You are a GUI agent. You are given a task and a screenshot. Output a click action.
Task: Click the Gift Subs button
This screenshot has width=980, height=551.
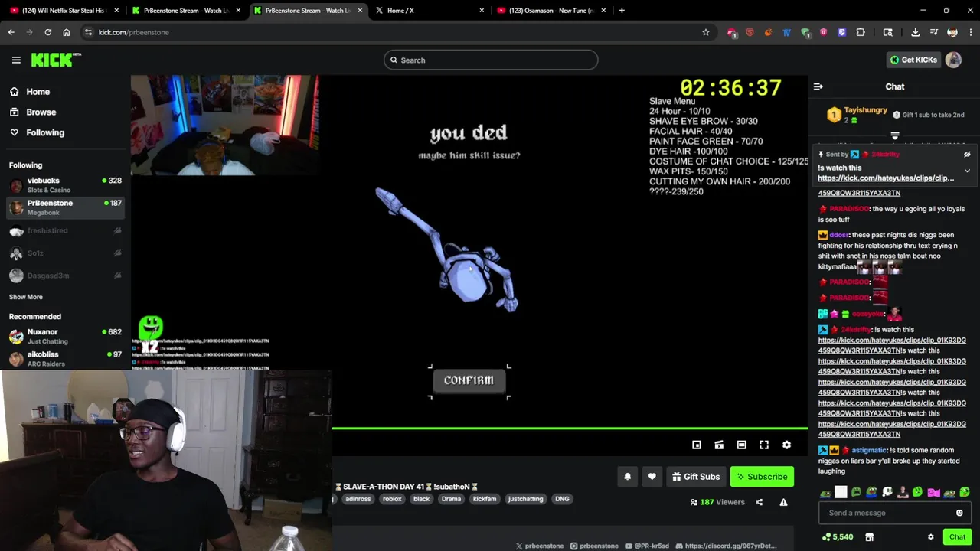(x=696, y=477)
